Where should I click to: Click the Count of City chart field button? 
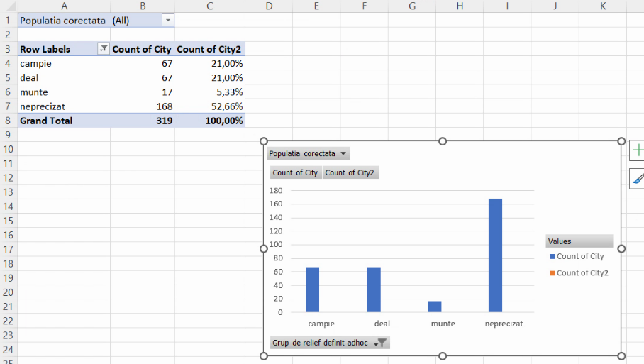[x=295, y=172]
